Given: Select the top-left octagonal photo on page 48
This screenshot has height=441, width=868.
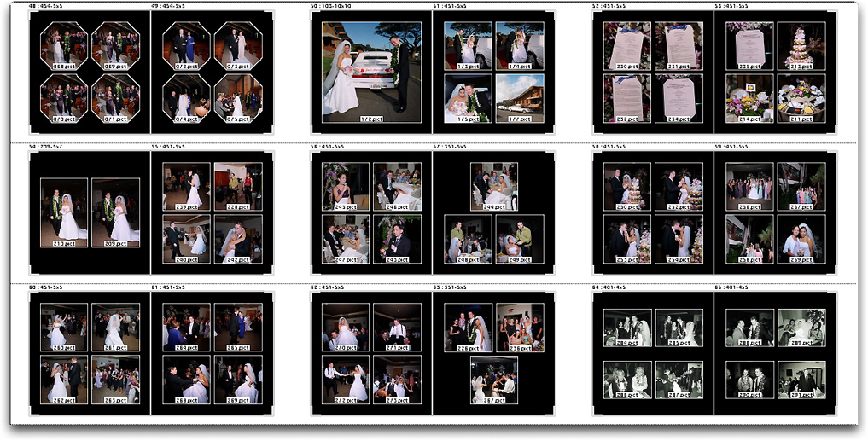Looking at the screenshot, I should click(x=64, y=46).
